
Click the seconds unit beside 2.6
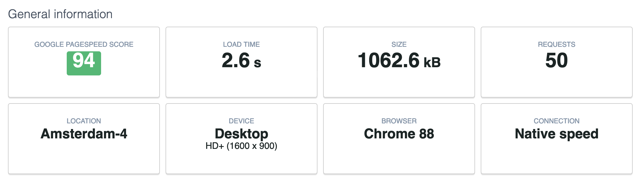[257, 63]
